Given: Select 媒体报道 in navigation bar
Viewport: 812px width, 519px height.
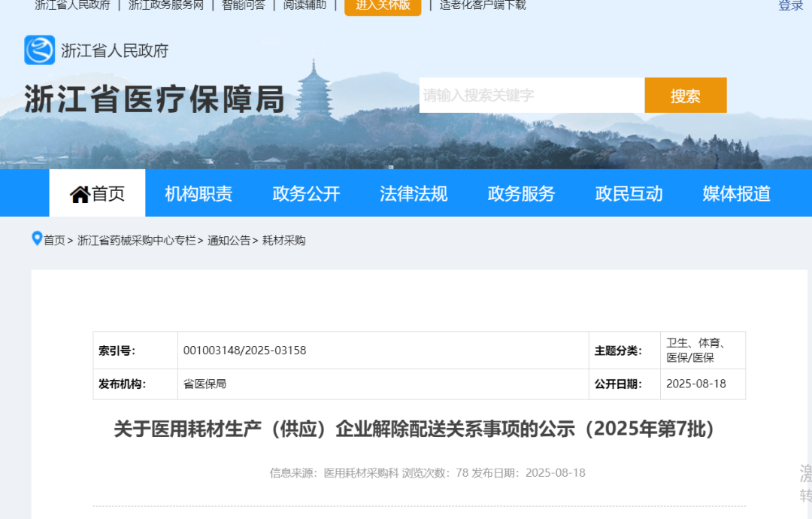Looking at the screenshot, I should coord(736,194).
